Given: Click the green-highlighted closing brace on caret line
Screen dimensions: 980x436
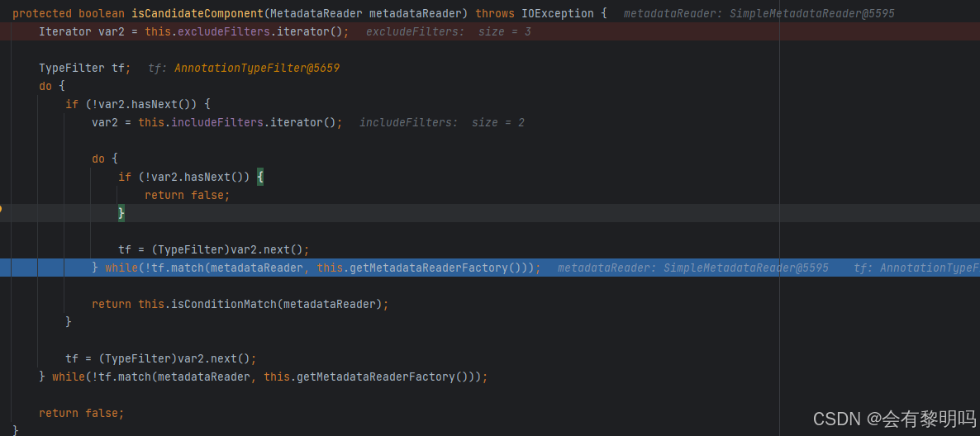Looking at the screenshot, I should [121, 213].
